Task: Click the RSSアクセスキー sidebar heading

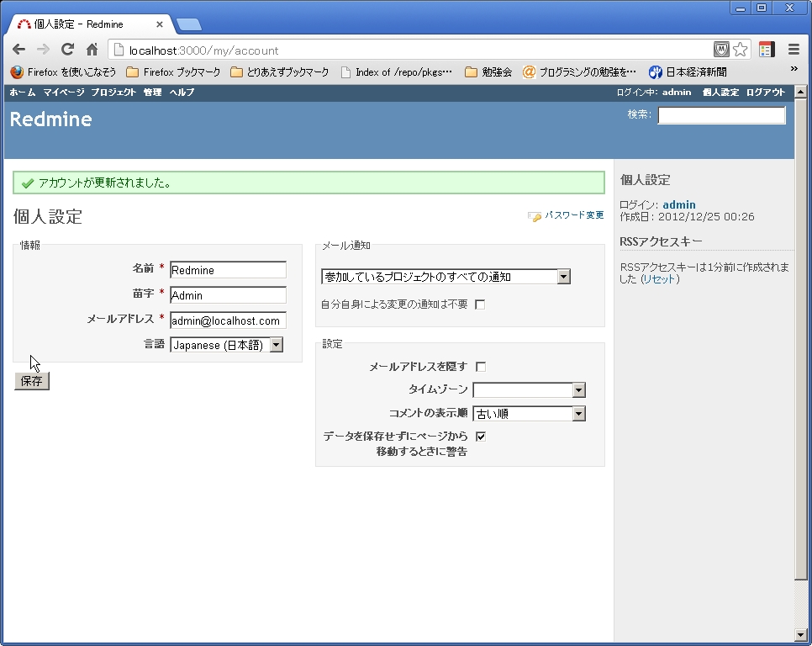Action: point(661,241)
